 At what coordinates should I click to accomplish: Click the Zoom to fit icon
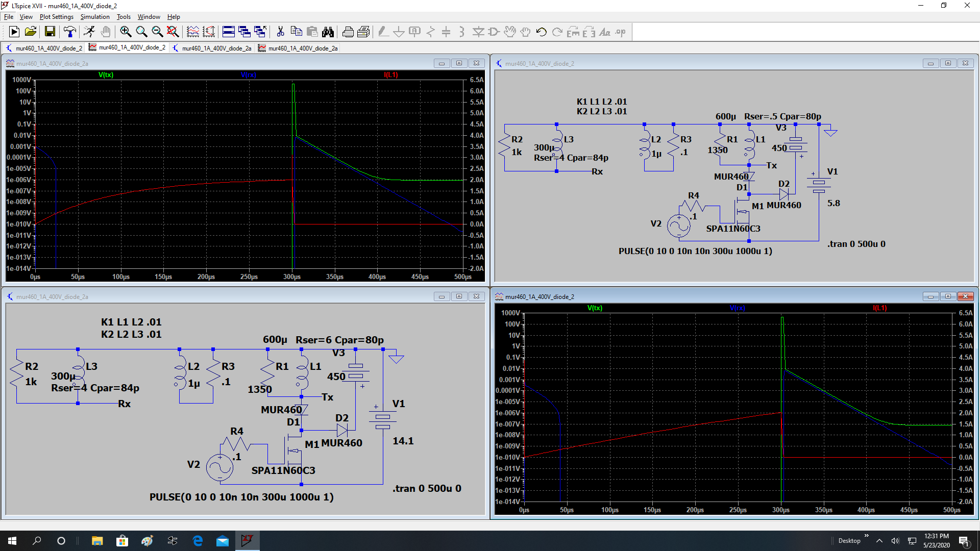click(173, 32)
